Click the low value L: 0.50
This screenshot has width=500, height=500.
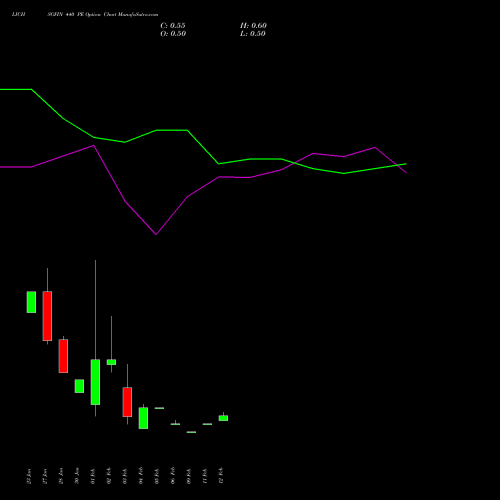253,34
